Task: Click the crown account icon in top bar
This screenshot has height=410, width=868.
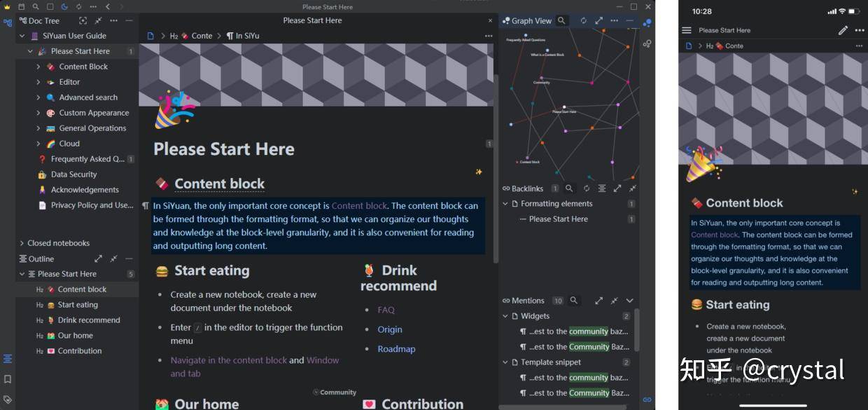Action: [8, 6]
